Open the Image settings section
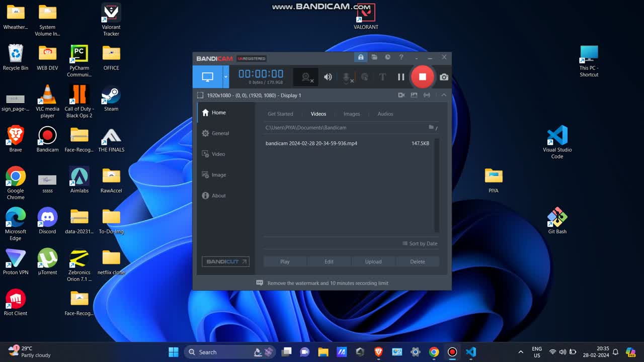The width and height of the screenshot is (644, 362). (225, 175)
